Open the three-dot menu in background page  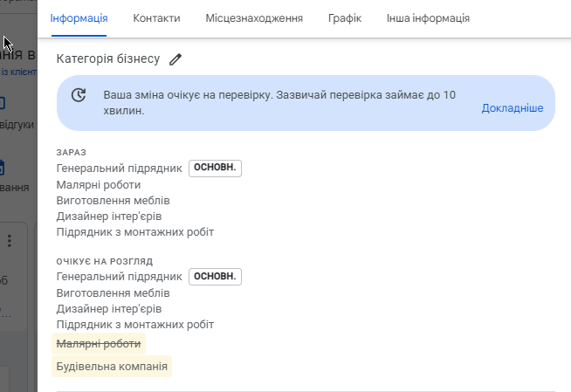[x=10, y=241]
